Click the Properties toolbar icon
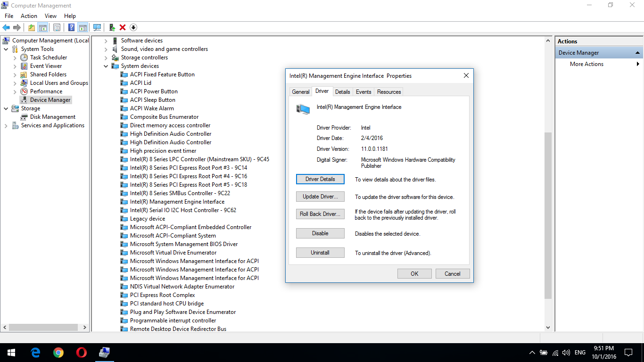644x362 pixels. (57, 28)
